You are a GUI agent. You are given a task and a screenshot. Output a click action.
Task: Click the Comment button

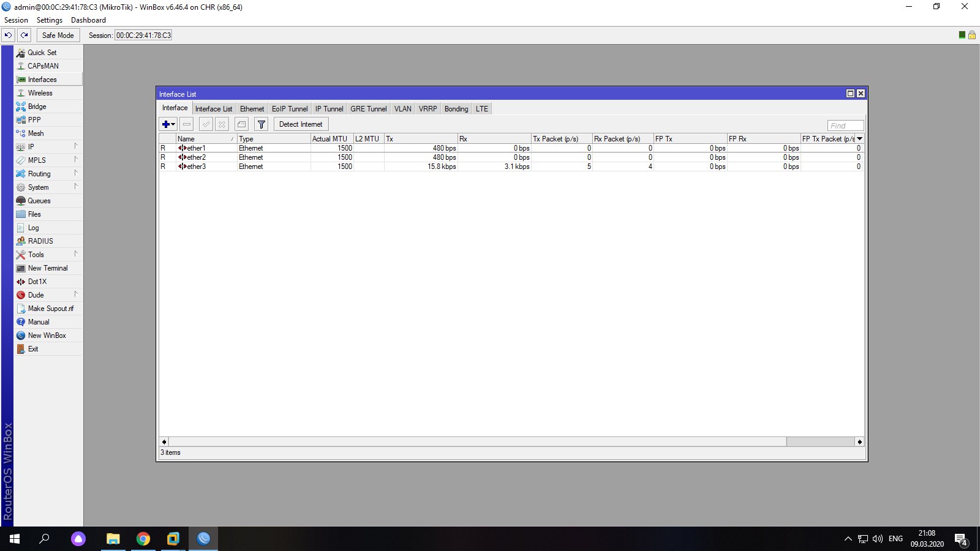(242, 124)
